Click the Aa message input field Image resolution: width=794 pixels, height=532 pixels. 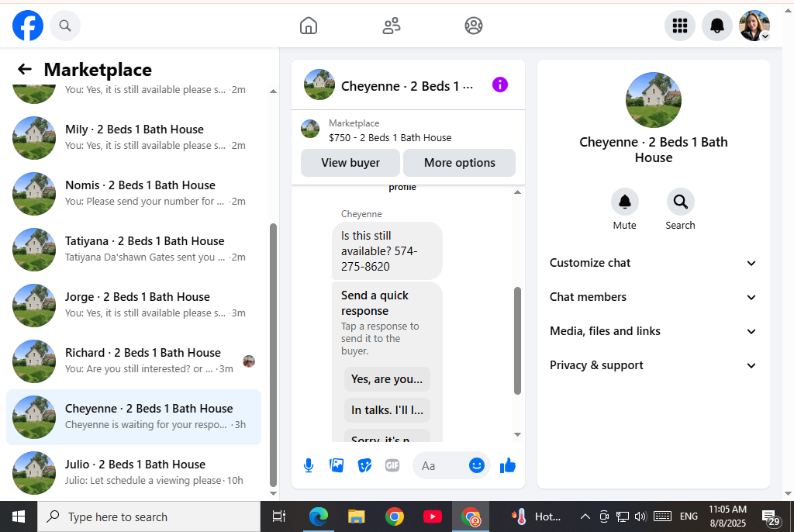tap(439, 465)
